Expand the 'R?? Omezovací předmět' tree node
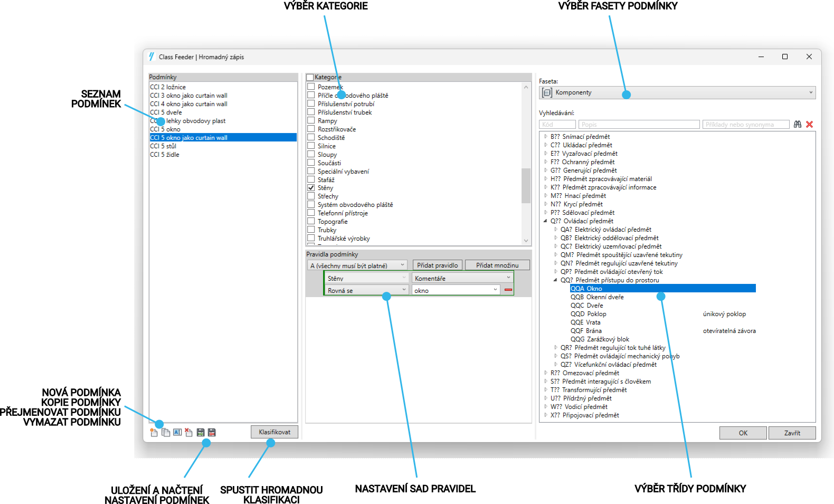 pos(546,373)
